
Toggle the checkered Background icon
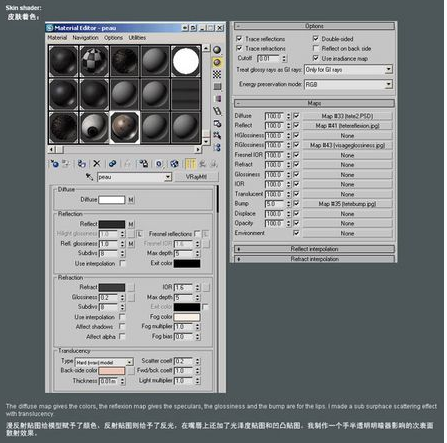click(217, 74)
